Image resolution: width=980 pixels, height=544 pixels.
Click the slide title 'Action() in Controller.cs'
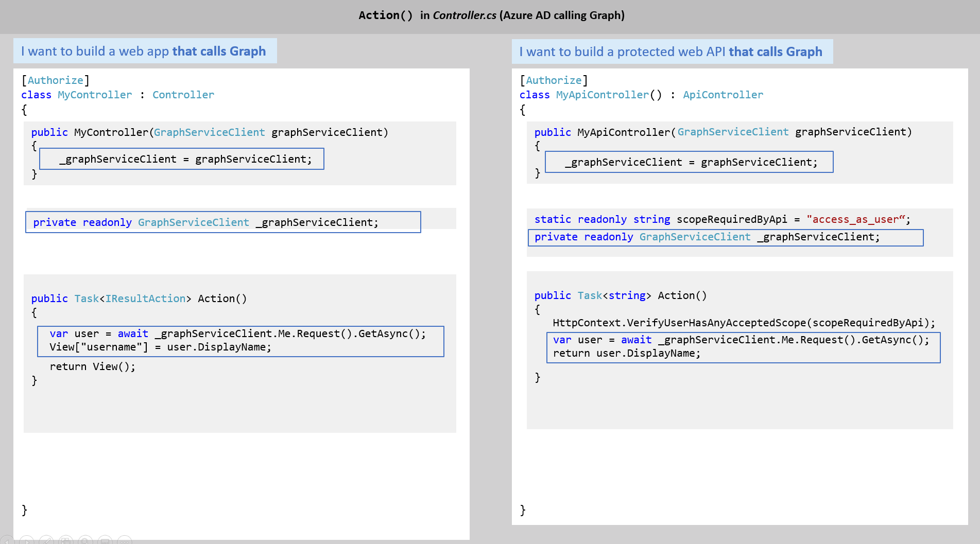427,15
